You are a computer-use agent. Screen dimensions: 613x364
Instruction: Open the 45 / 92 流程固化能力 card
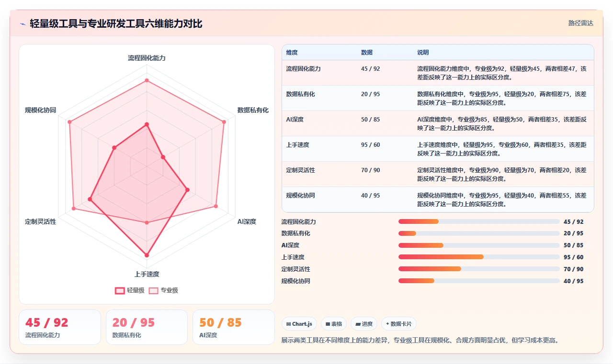[60, 327]
